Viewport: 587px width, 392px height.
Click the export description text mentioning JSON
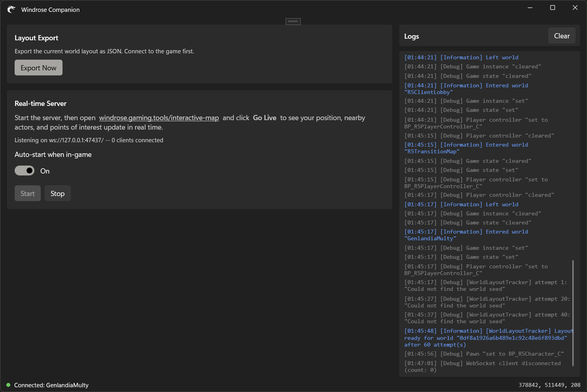coord(104,51)
